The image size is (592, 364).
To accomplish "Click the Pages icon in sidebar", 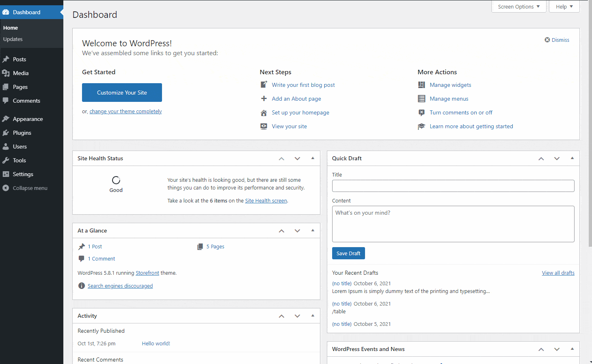I will pos(6,87).
